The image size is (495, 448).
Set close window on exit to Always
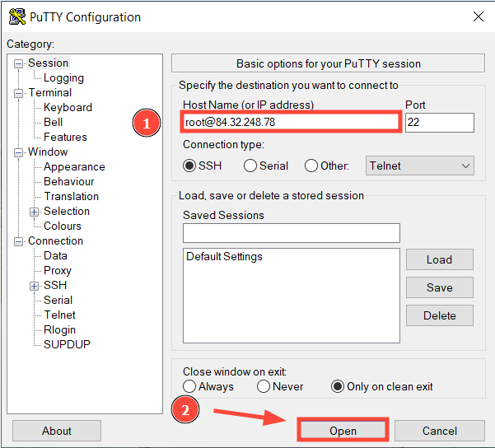tap(190, 386)
